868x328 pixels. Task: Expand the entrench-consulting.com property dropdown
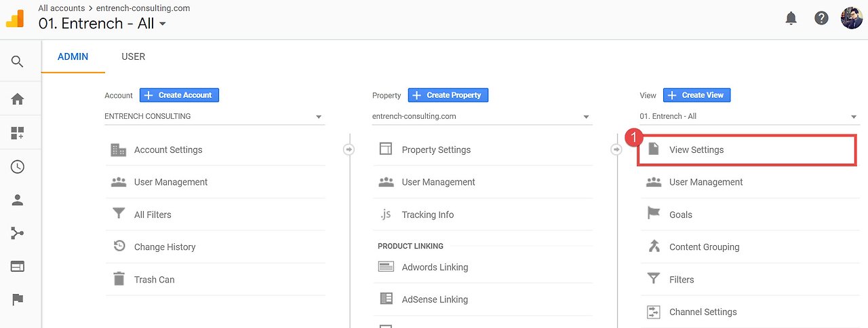[482, 117]
